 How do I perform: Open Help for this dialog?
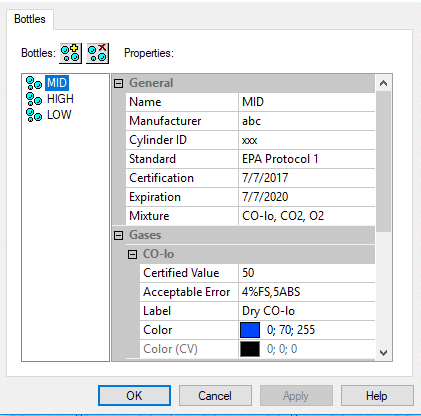377,396
